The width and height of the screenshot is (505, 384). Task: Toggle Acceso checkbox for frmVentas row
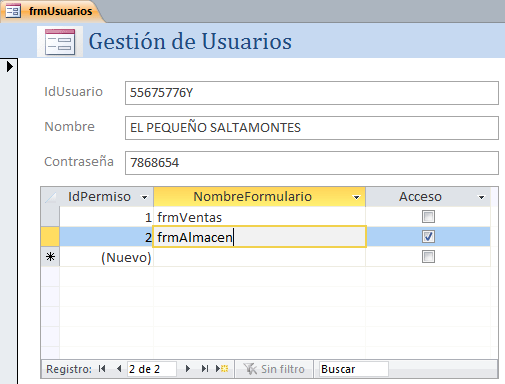pos(428,217)
